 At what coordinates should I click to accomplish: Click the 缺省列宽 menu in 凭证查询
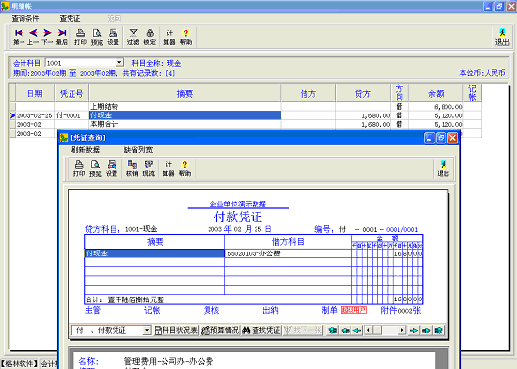(x=138, y=150)
